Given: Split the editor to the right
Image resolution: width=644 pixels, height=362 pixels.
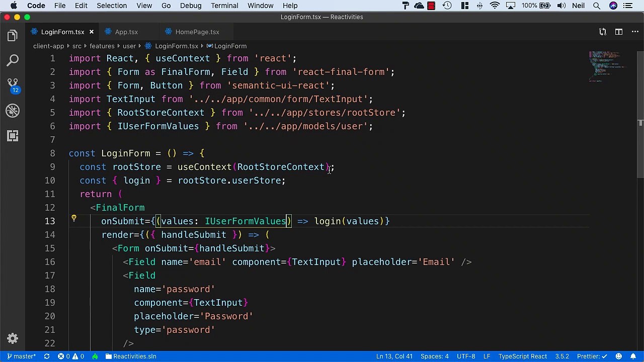Looking at the screenshot, I should tap(619, 32).
